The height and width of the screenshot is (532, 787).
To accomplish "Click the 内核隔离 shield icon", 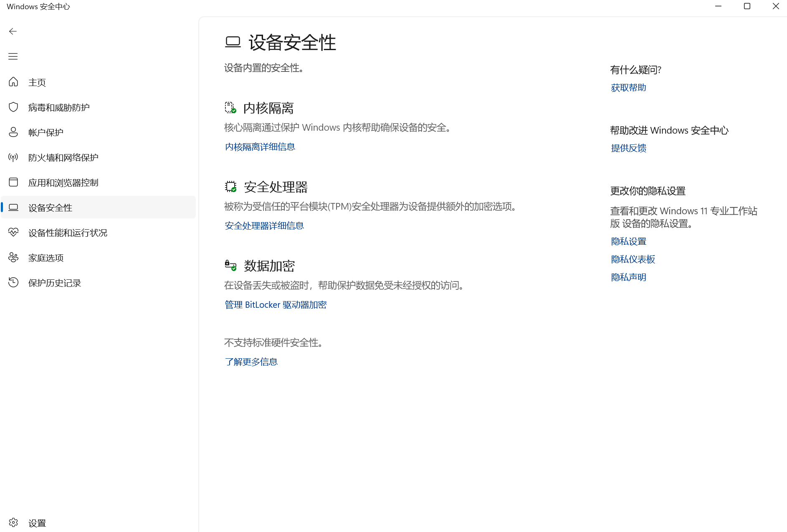I will pos(230,108).
